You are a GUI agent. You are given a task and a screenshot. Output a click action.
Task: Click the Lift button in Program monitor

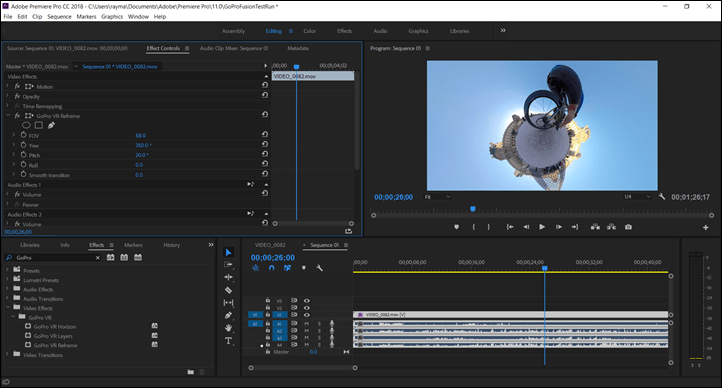click(595, 227)
